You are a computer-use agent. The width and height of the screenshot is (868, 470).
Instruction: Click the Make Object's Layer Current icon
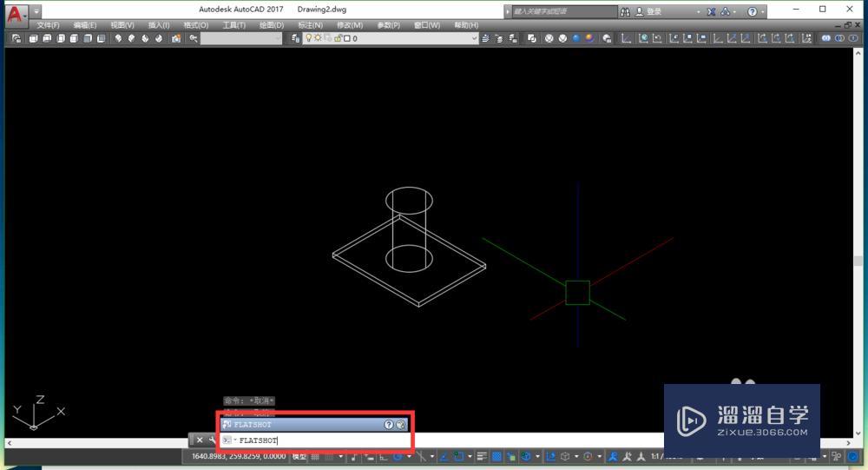[485, 38]
